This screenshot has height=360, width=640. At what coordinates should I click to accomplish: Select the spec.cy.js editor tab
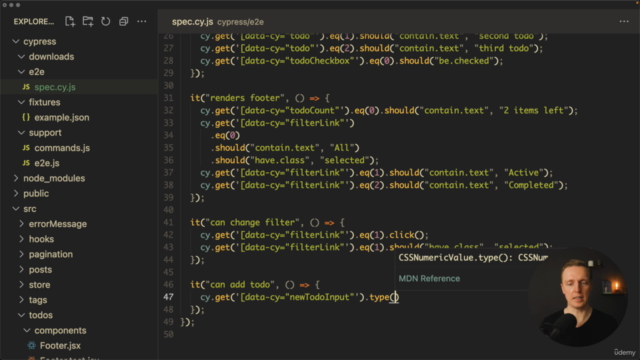192,22
